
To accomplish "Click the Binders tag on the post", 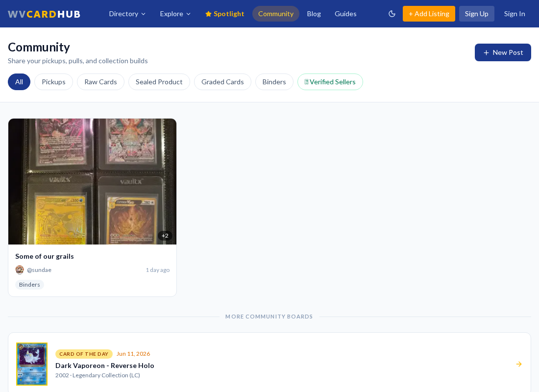I will tap(29, 285).
